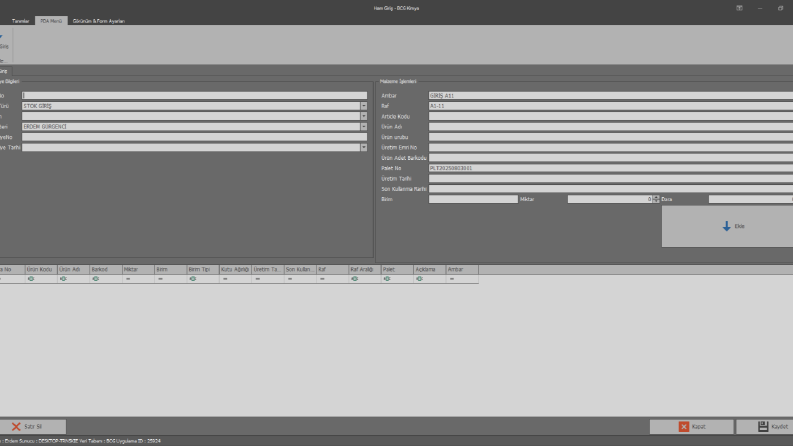Click the Üretim Emri No field
Viewport: 793px width, 446px height.
[x=611, y=147]
